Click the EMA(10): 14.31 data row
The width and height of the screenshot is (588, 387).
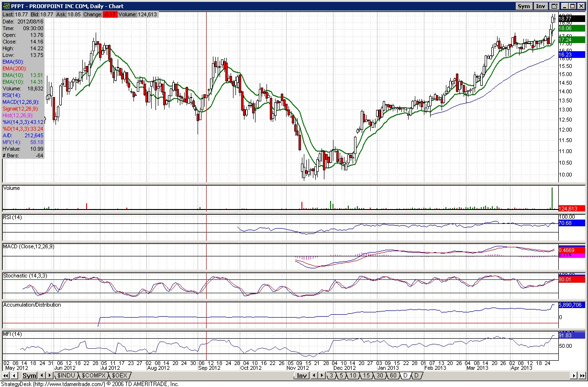tap(23, 82)
